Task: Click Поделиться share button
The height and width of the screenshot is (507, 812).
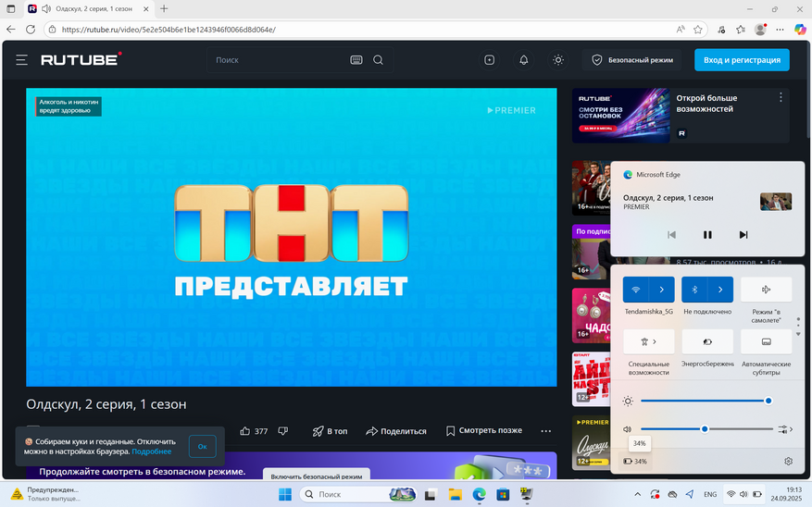Action: pos(396,431)
